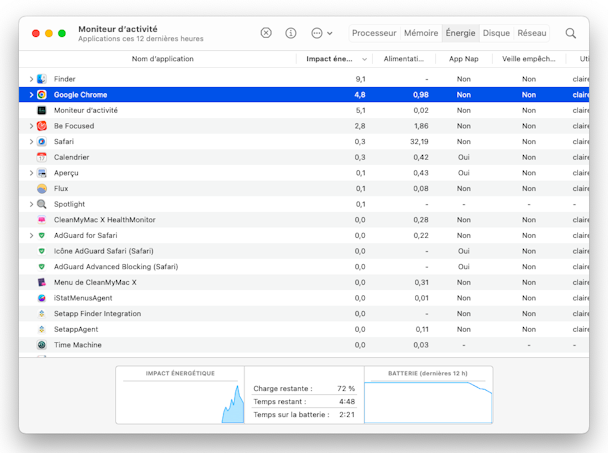Click the Charge restante 72 % value

(x=346, y=388)
